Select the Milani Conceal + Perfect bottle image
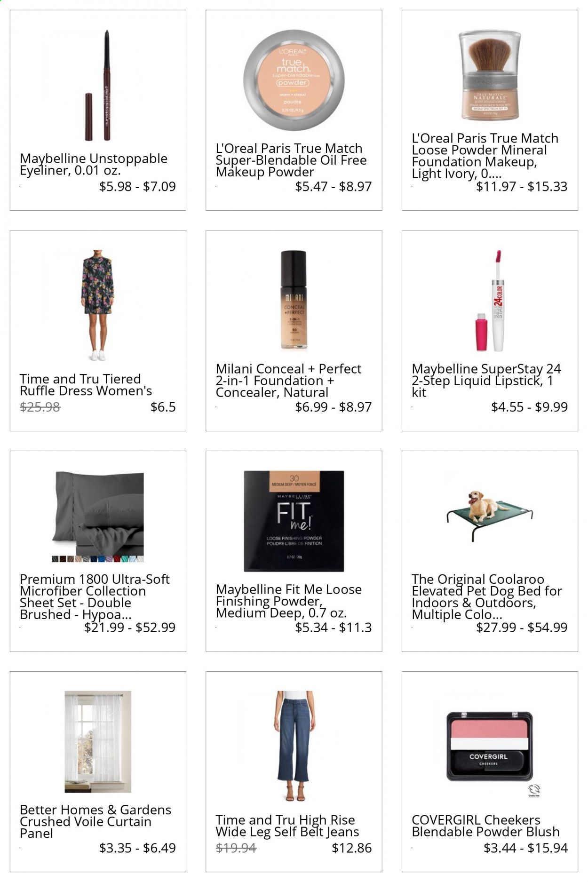Viewport: 588px width, 882px height. (294, 300)
